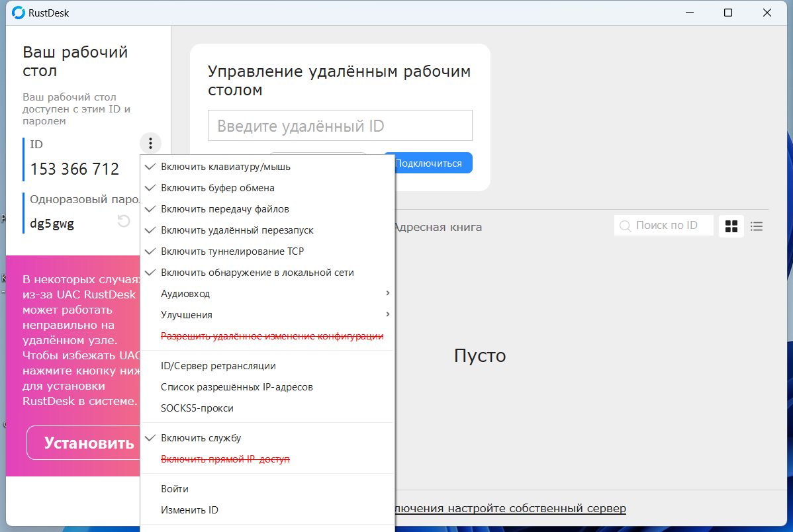Refresh the one-time password
This screenshot has width=793, height=532.
[124, 221]
